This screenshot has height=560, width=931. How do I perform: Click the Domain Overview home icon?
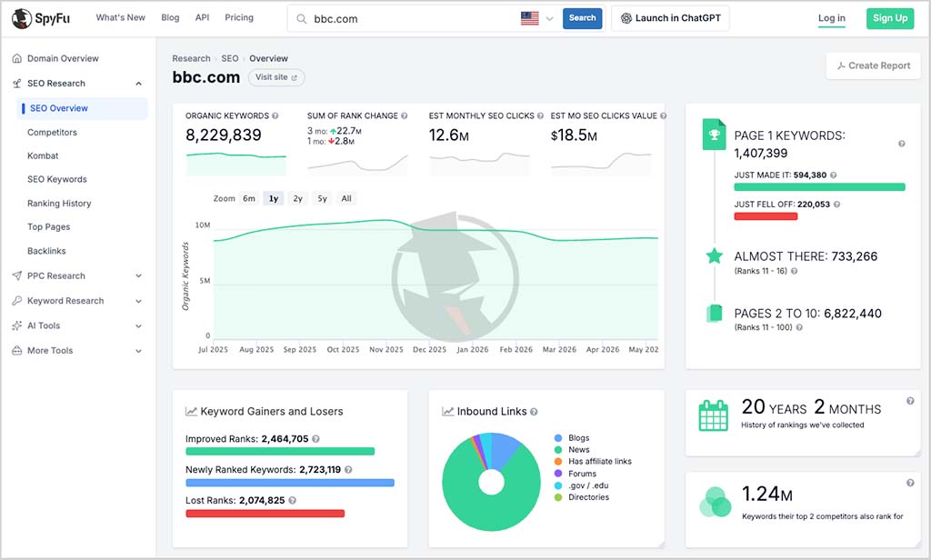[x=17, y=58]
